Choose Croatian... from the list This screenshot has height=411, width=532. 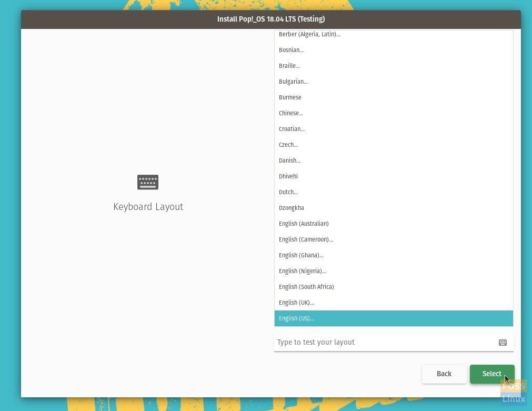[x=394, y=129]
